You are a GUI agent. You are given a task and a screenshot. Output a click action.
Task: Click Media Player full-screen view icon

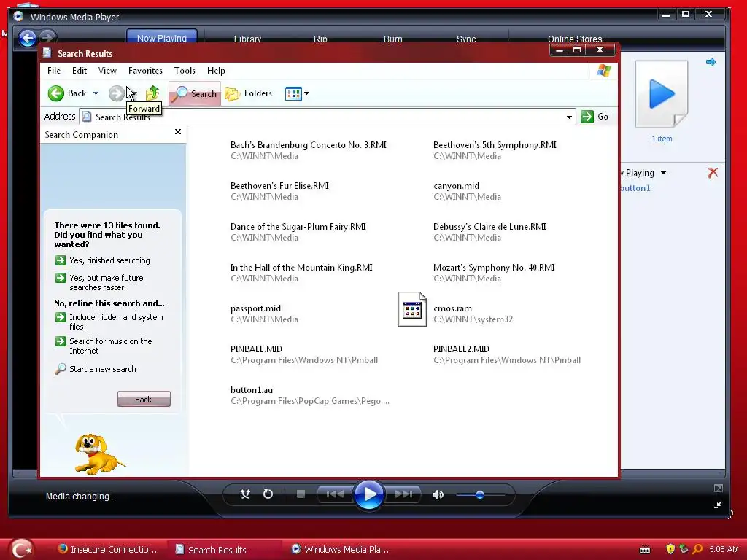click(x=718, y=488)
